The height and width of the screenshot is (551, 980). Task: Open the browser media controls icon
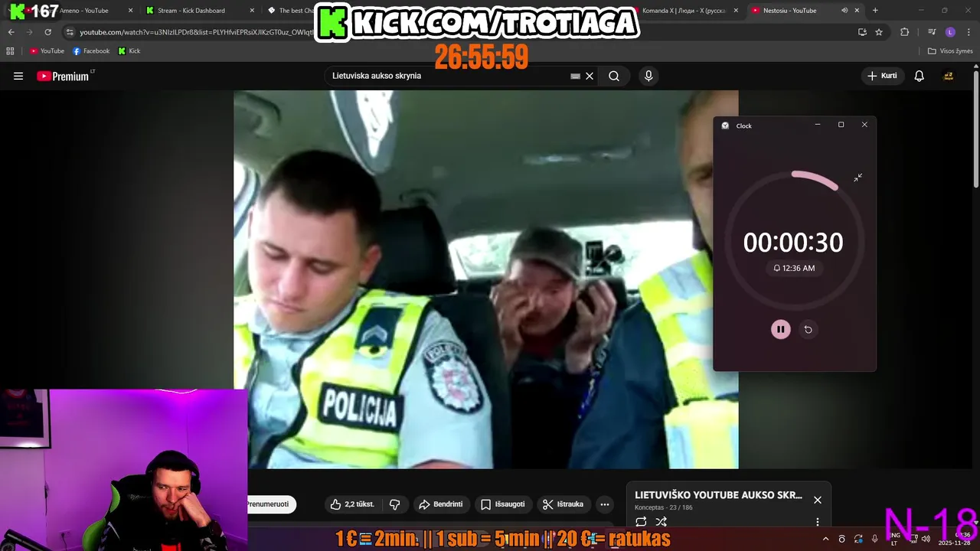tap(932, 32)
